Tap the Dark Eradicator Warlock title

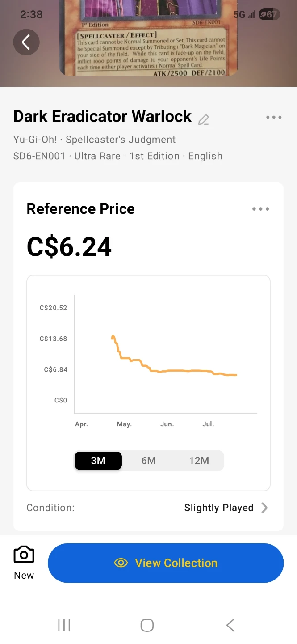pyautogui.click(x=103, y=116)
